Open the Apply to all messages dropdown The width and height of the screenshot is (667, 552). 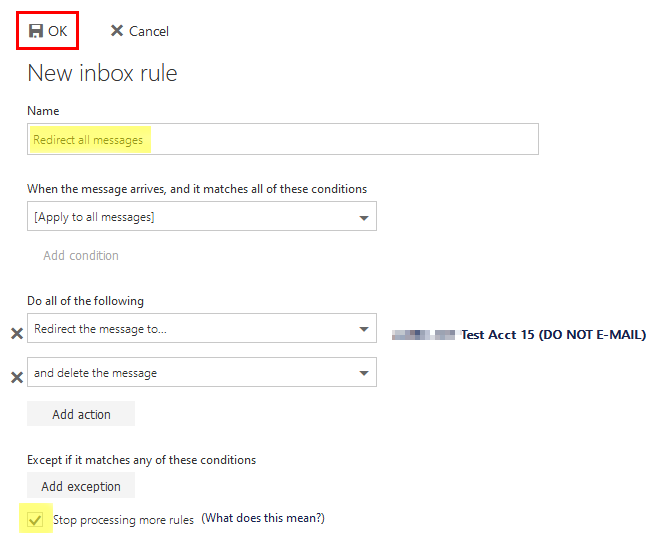coord(361,217)
